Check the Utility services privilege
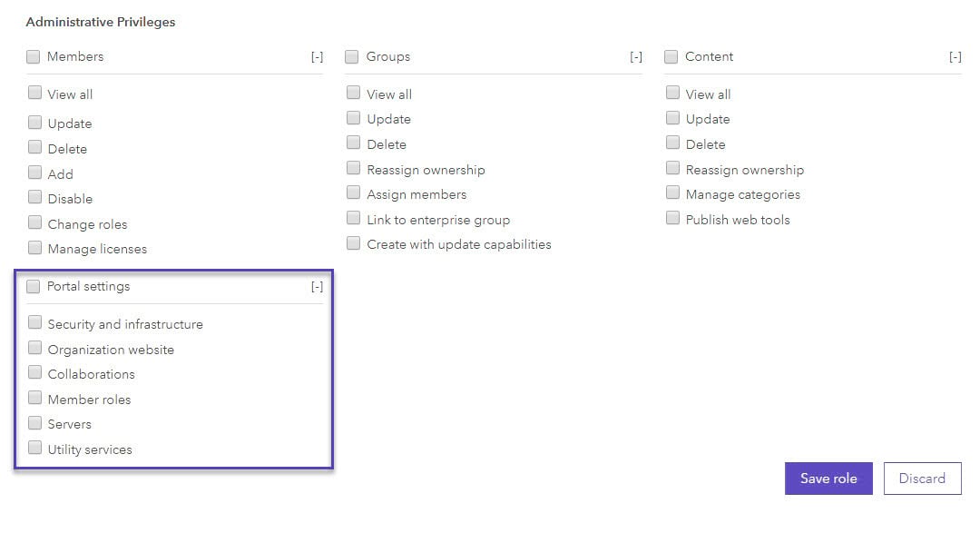The image size is (980, 533). click(x=34, y=449)
